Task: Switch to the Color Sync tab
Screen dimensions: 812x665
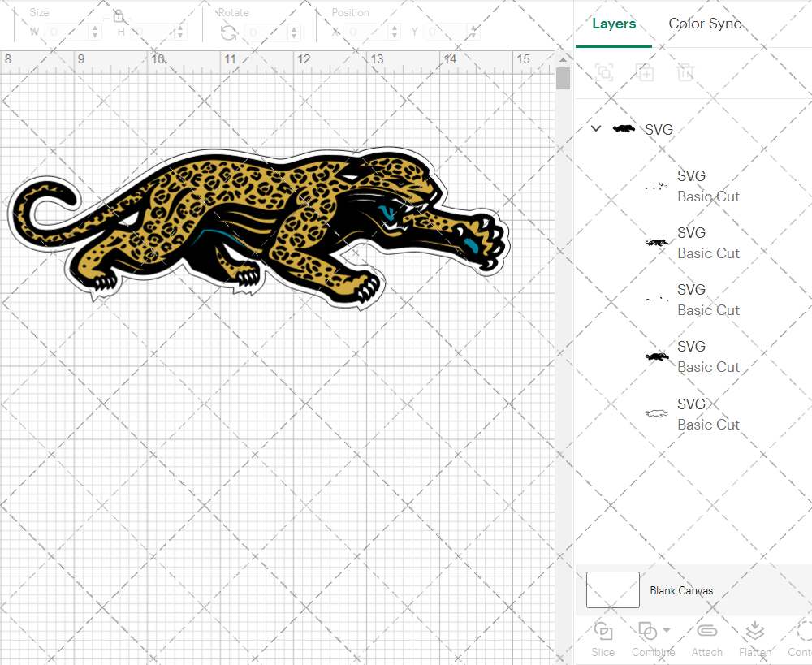Action: coord(705,24)
